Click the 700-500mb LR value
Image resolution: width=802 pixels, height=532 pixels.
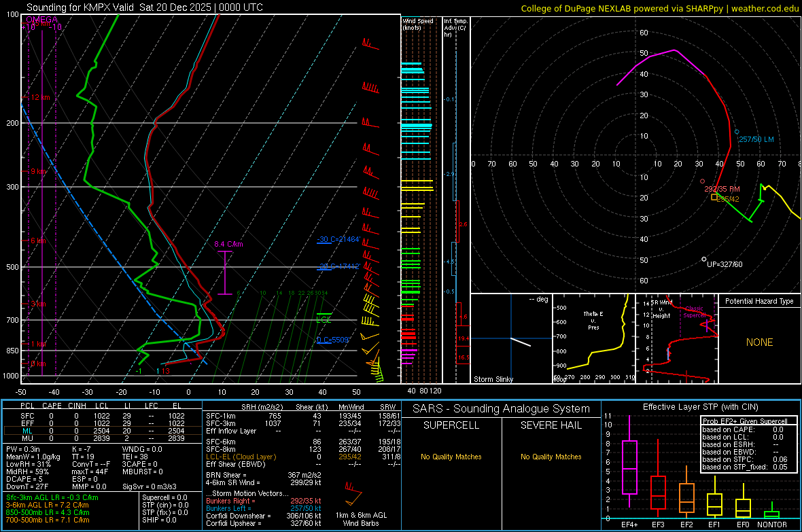48,520
